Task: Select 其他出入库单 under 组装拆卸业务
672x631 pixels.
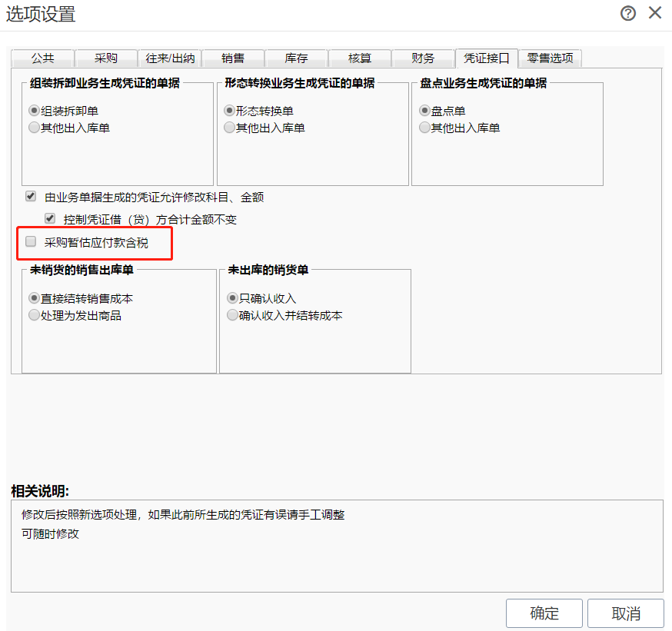Action: point(35,128)
